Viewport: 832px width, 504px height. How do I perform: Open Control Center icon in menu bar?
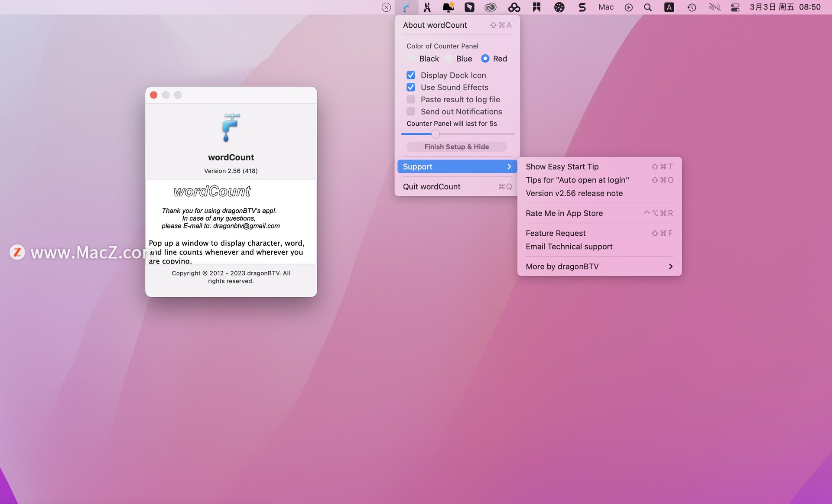click(735, 7)
